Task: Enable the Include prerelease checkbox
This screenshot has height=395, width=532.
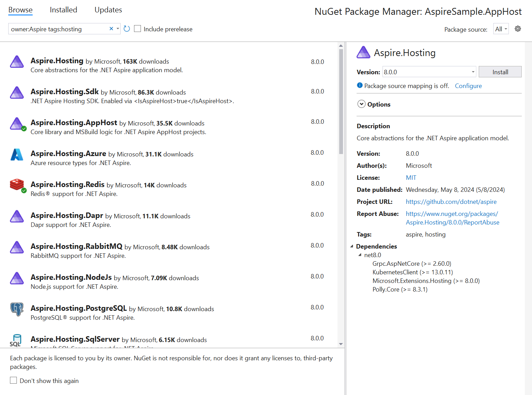Action: (x=137, y=29)
